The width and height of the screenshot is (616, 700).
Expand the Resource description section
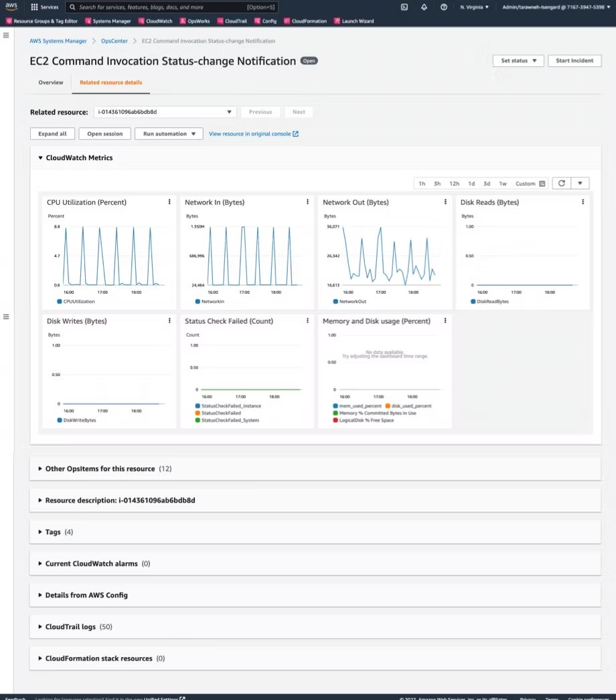[40, 501]
